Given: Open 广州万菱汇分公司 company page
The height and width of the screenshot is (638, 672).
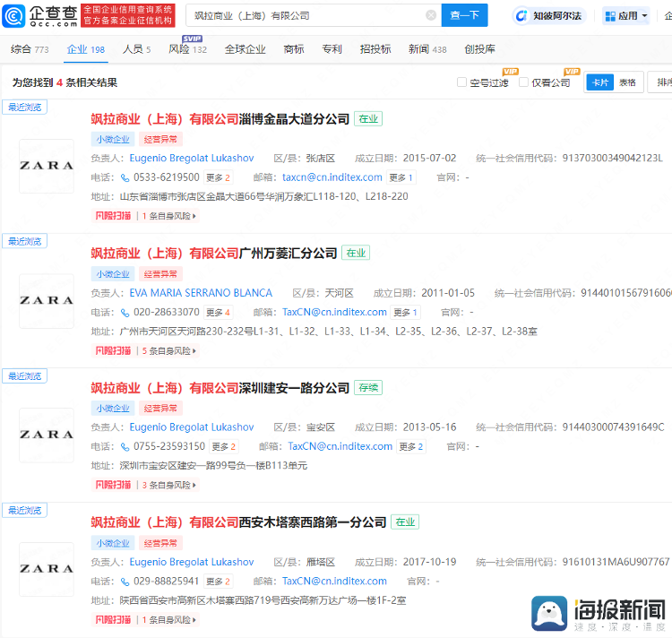Looking at the screenshot, I should tap(214, 254).
